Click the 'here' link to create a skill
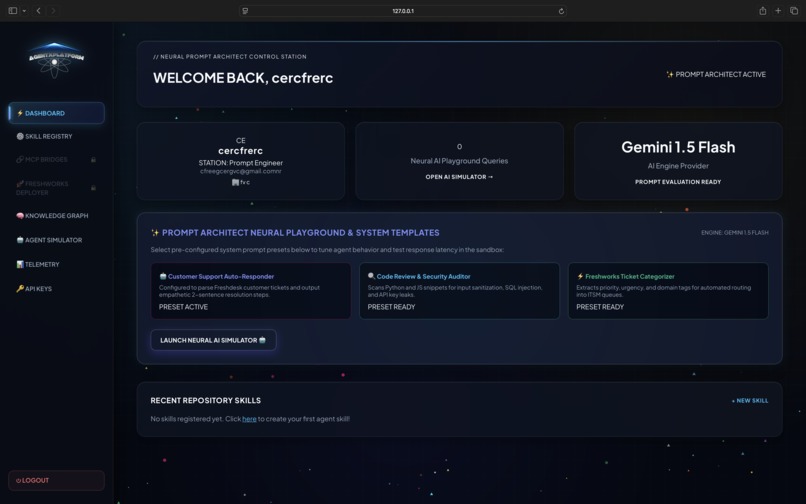The width and height of the screenshot is (806, 504). click(x=249, y=419)
